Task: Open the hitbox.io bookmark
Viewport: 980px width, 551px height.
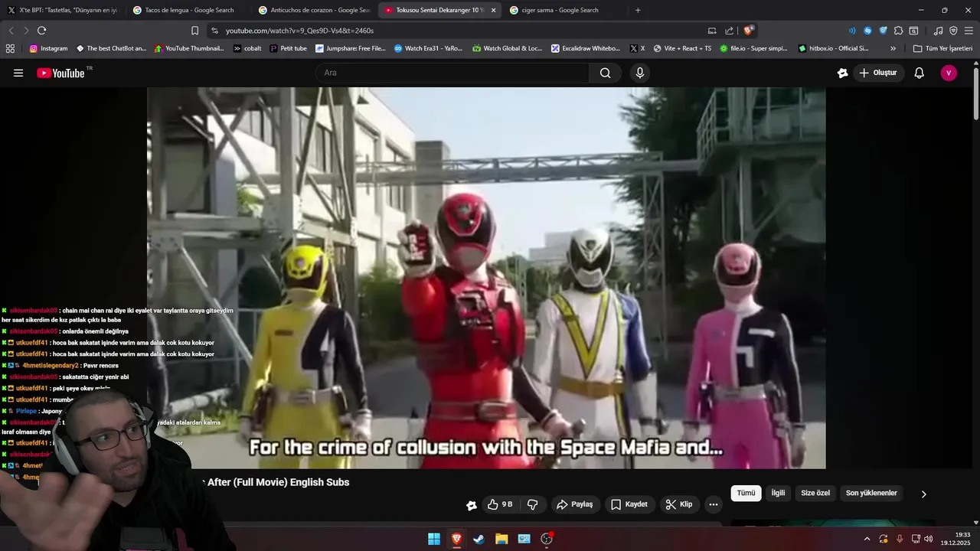Action: click(833, 48)
